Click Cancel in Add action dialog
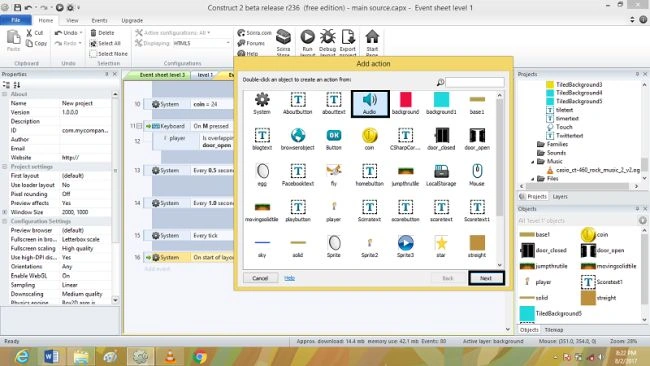The width and height of the screenshot is (650, 366). (x=260, y=278)
